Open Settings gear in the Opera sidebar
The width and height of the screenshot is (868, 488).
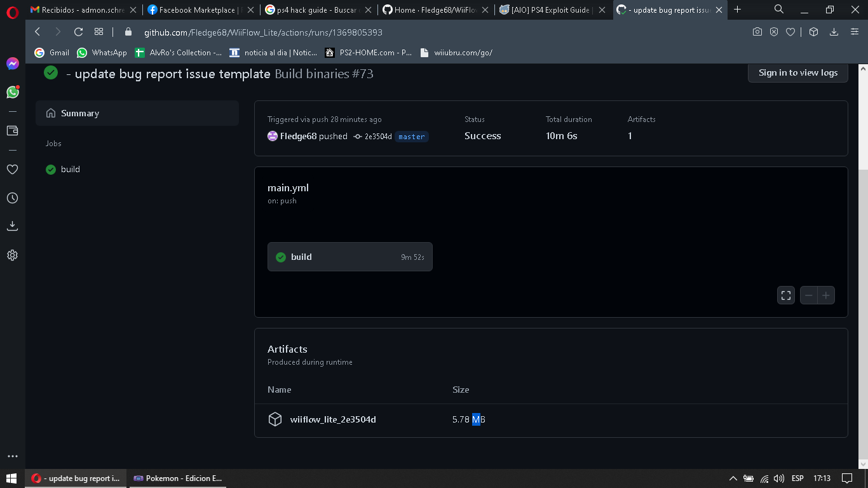click(x=12, y=255)
